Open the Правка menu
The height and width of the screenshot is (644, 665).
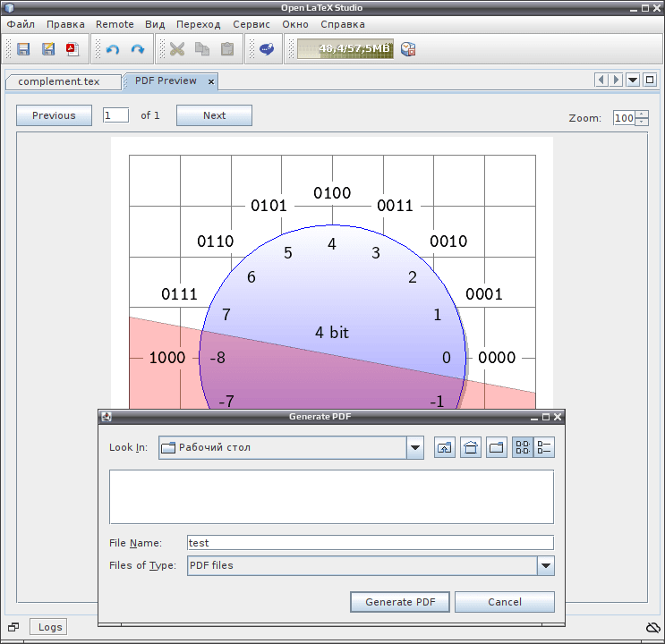65,24
